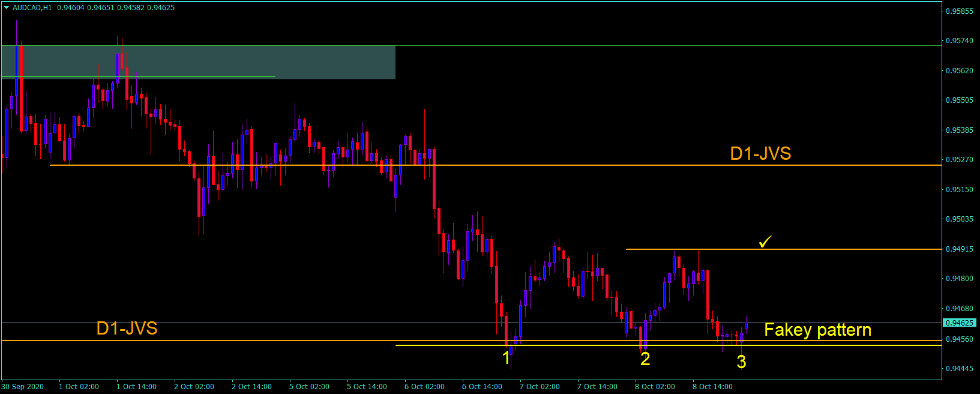Click the 0.94915 price scale label
This screenshot has width=980, height=394.
pos(960,249)
